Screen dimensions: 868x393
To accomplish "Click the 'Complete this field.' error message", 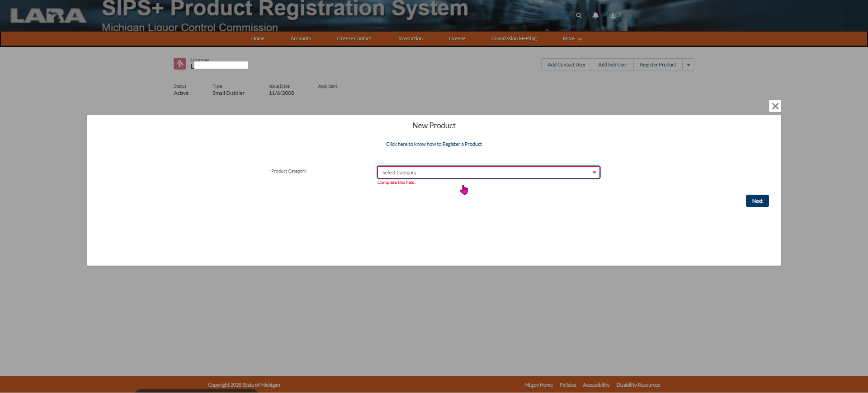I will 396,182.
